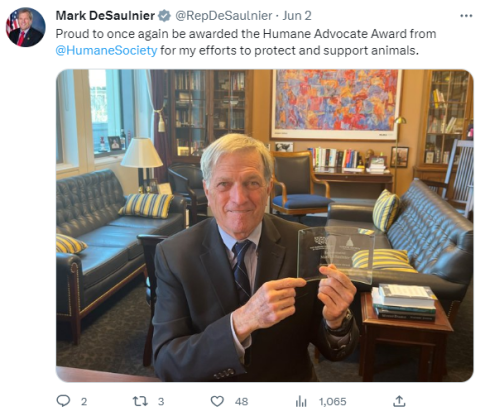
Task: Click the blue verified badge
Action: pos(164,16)
